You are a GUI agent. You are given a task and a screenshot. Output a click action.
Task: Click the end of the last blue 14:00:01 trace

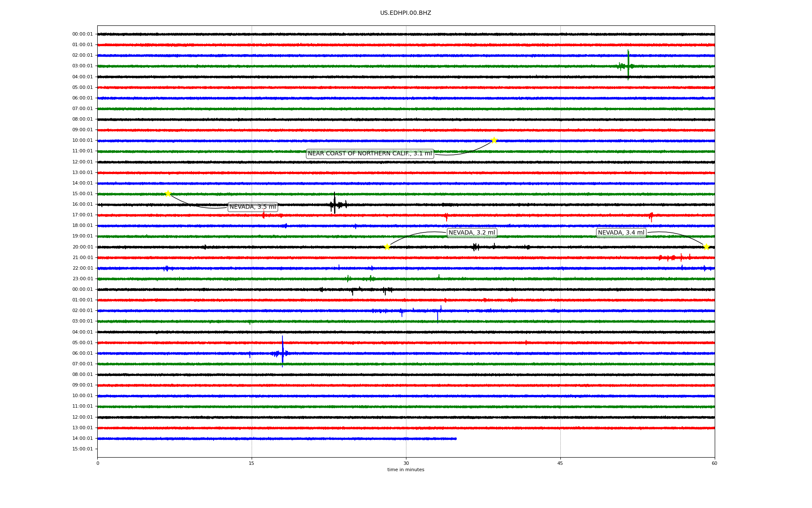(455, 439)
